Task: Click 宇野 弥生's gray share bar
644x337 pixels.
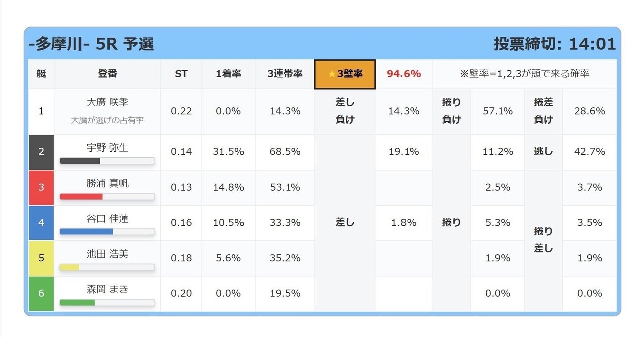Action: [x=107, y=161]
